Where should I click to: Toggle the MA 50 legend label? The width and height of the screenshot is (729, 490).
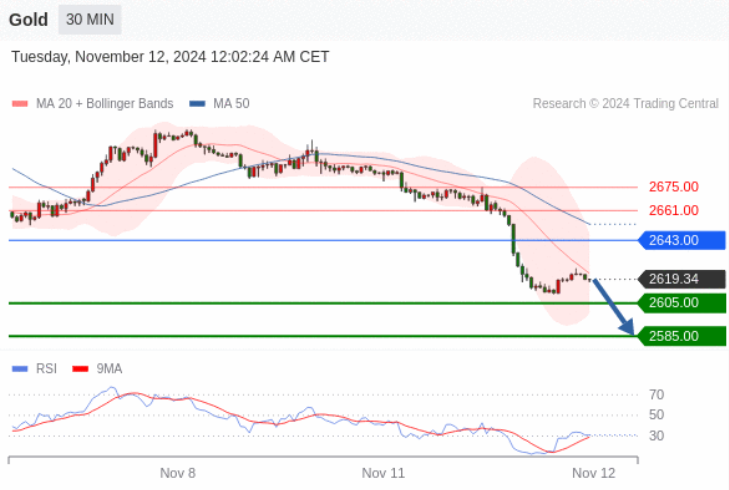231,103
